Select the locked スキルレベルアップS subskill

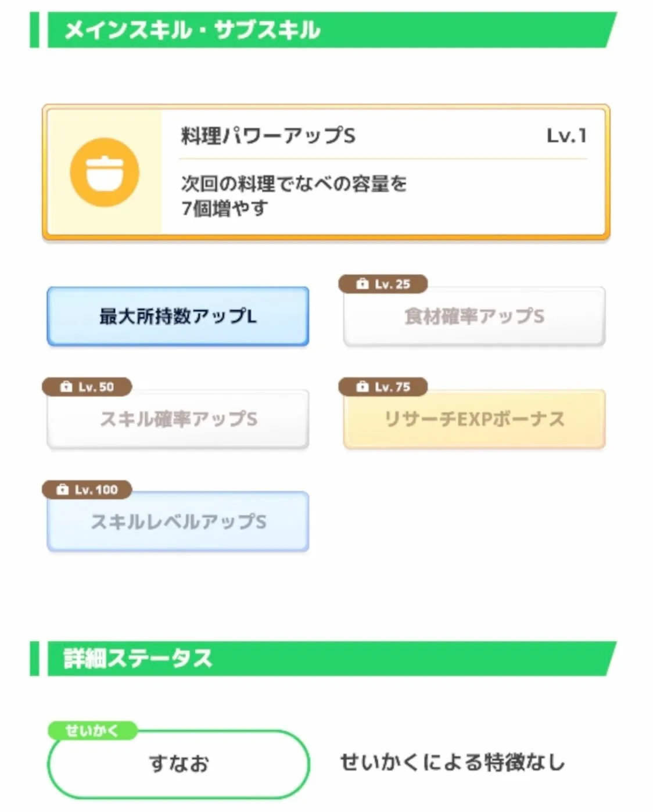(178, 522)
